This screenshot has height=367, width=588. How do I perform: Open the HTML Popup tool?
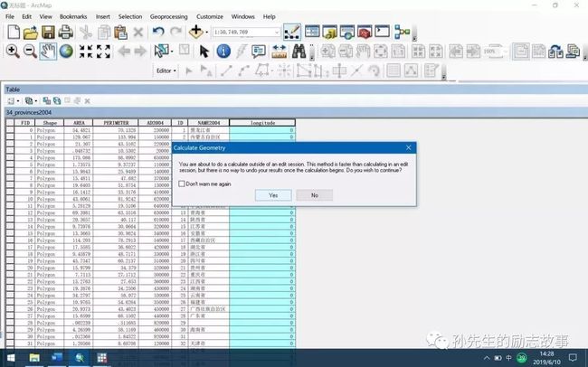tap(259, 52)
